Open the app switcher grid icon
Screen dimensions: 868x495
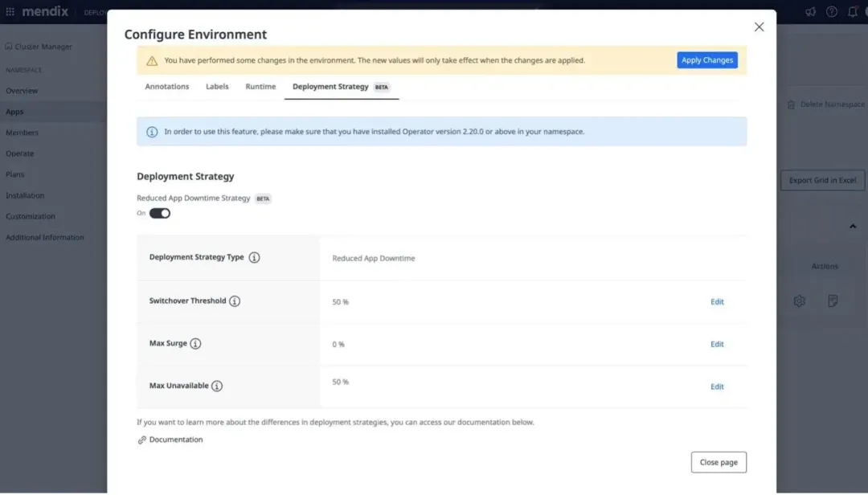pos(10,11)
